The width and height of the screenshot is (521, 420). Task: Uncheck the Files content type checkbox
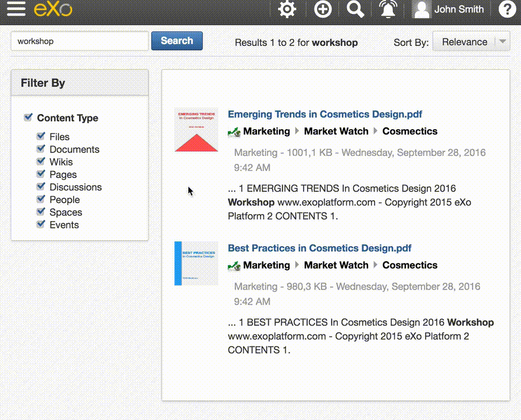coord(41,136)
